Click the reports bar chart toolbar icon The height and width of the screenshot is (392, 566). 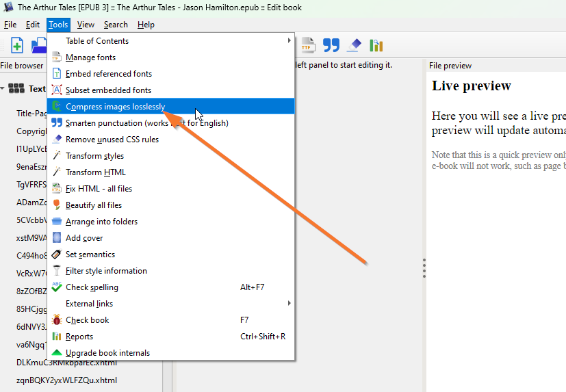pyautogui.click(x=376, y=45)
